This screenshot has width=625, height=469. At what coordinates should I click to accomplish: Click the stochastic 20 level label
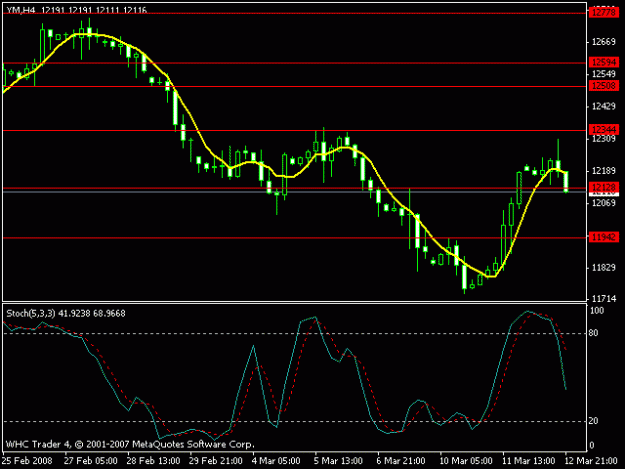pos(593,421)
